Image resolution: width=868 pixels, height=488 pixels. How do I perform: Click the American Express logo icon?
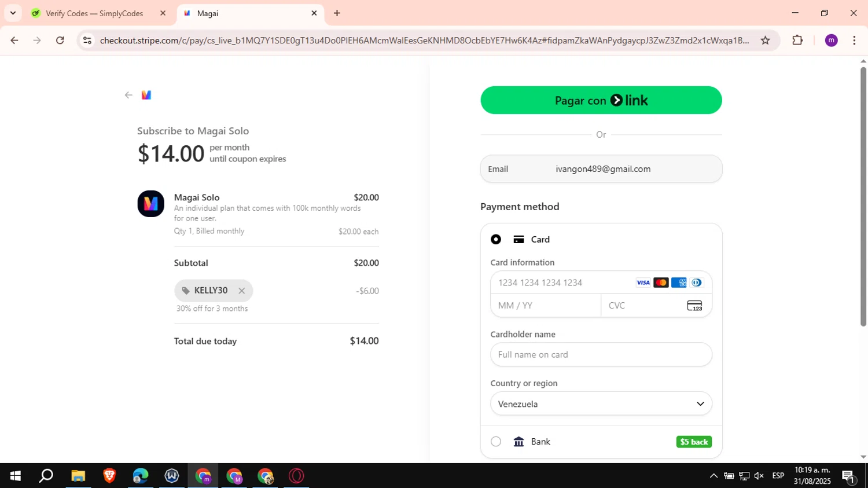pyautogui.click(x=679, y=282)
